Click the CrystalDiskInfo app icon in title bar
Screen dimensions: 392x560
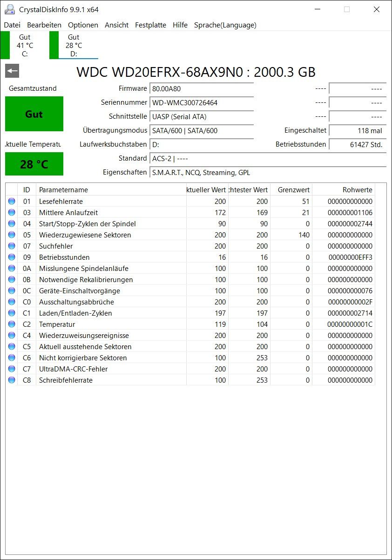point(9,9)
